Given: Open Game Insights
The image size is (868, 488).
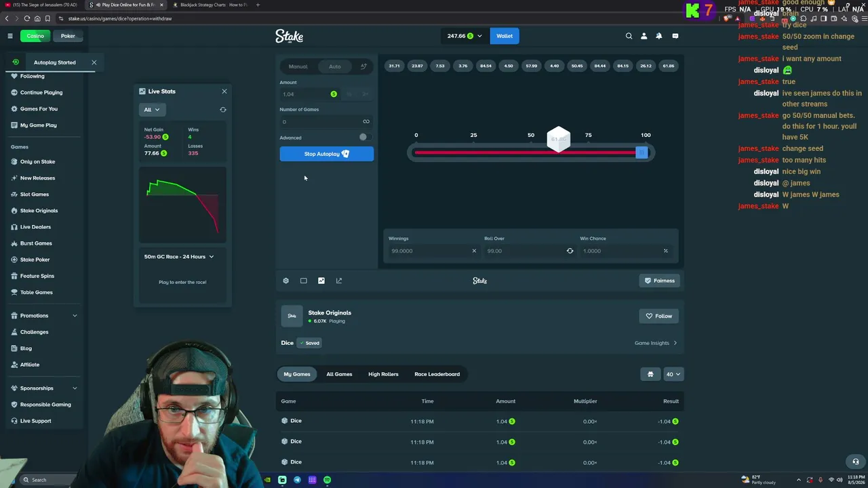Looking at the screenshot, I should click(656, 343).
